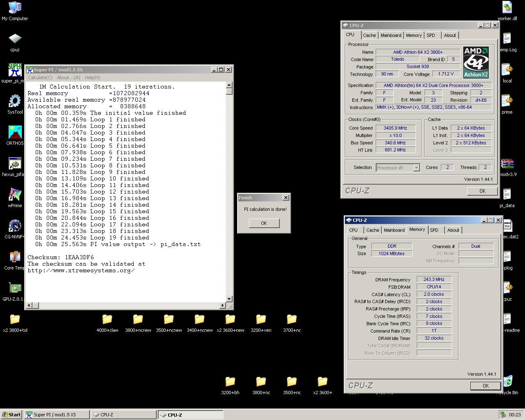The image size is (525, 420).
Task: Confirm OK in Finish dialog
Action: click(264, 223)
